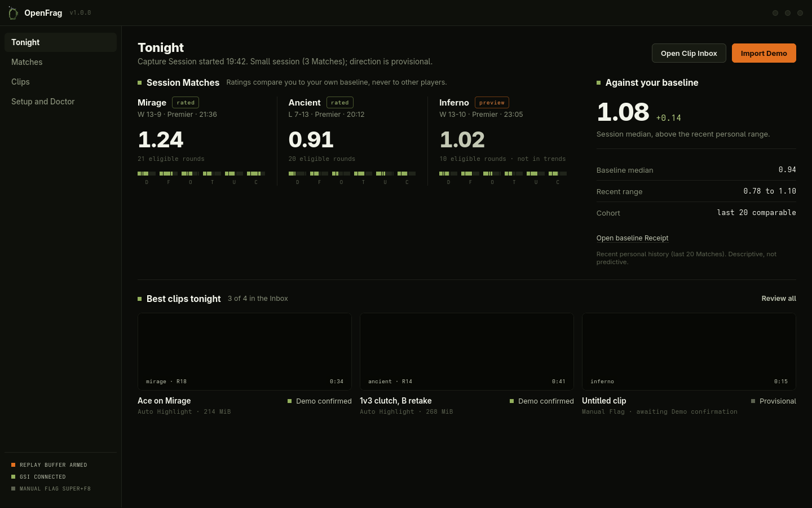
Task: Click the v1.0.0 version label
Action: [80, 12]
